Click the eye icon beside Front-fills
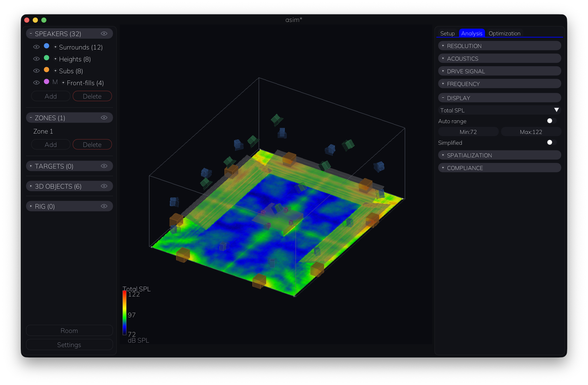Screen dimensions: 588x385 coord(36,83)
